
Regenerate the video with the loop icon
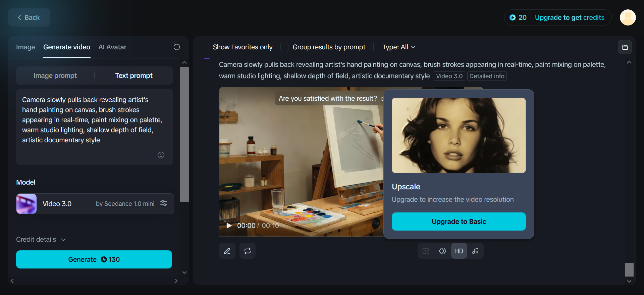click(x=248, y=251)
